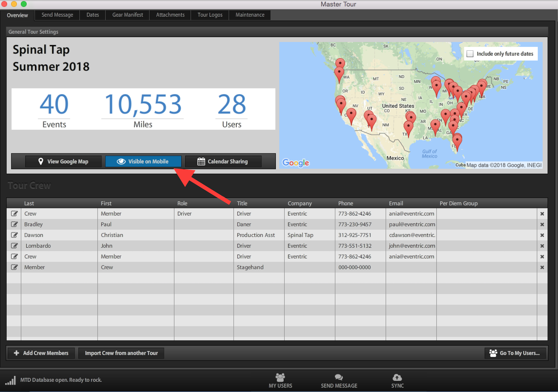Edit the Bradley Paul crew row

click(x=14, y=224)
